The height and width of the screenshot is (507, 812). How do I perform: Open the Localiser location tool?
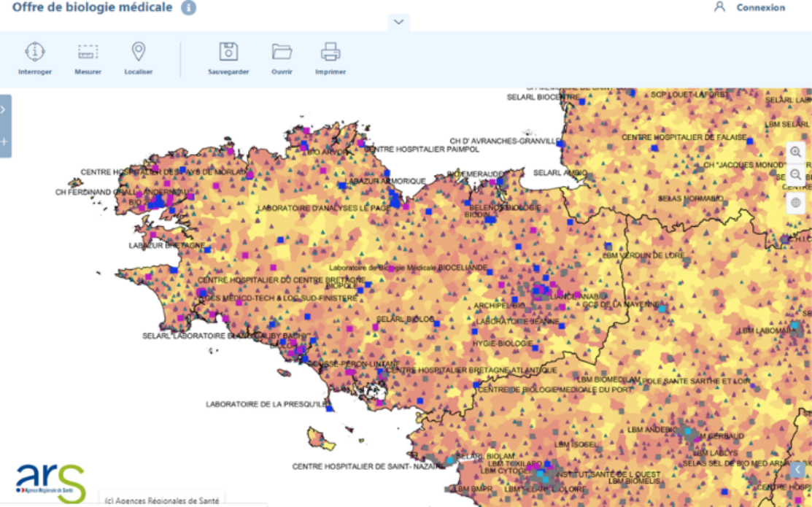click(x=139, y=58)
